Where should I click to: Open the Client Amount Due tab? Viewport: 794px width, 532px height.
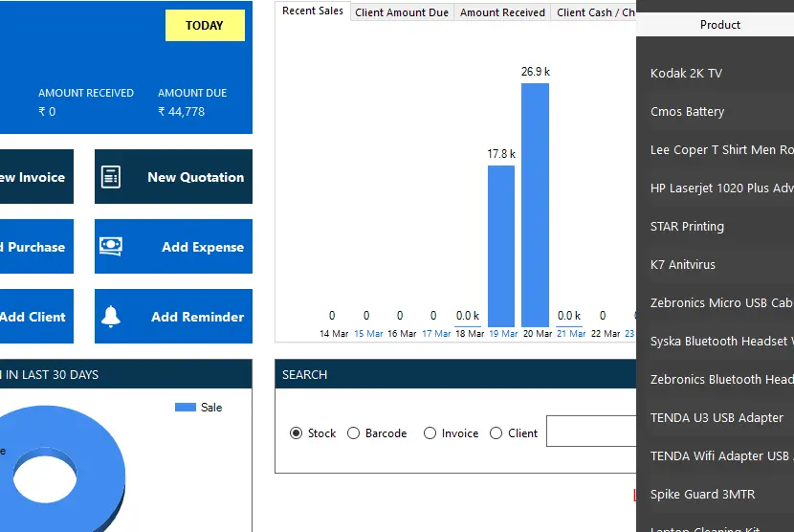[x=402, y=12]
